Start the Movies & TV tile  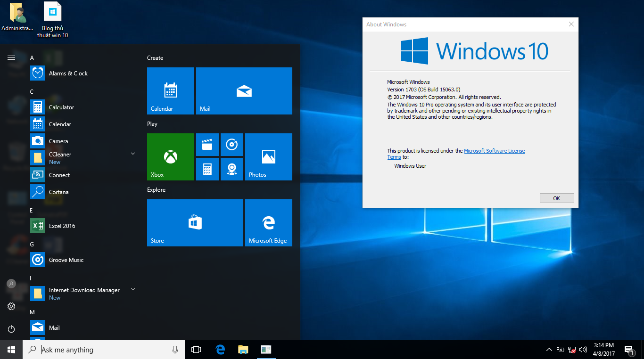[x=207, y=145]
